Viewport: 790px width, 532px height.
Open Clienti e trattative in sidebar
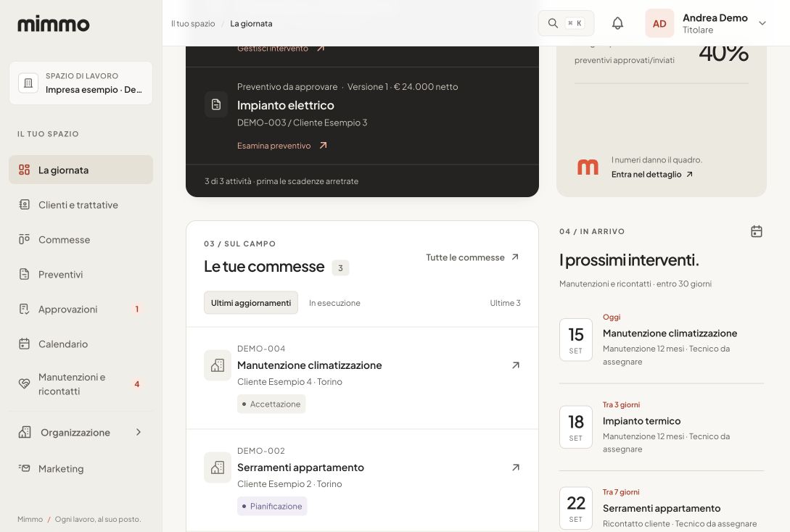81,205
